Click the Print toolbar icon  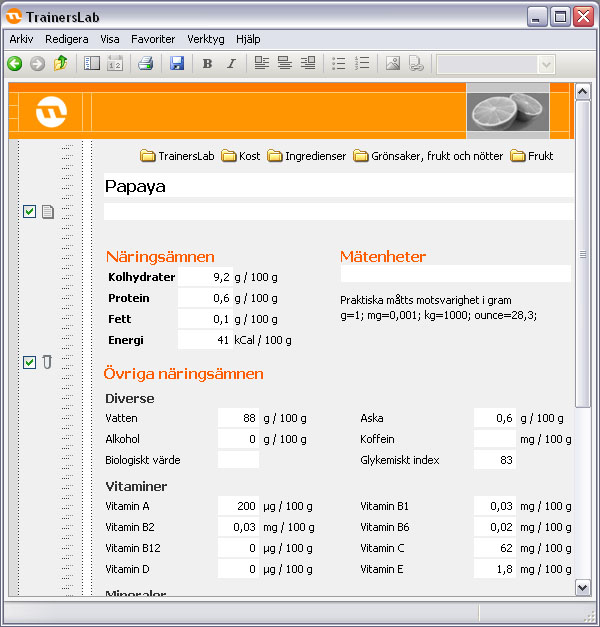[145, 64]
